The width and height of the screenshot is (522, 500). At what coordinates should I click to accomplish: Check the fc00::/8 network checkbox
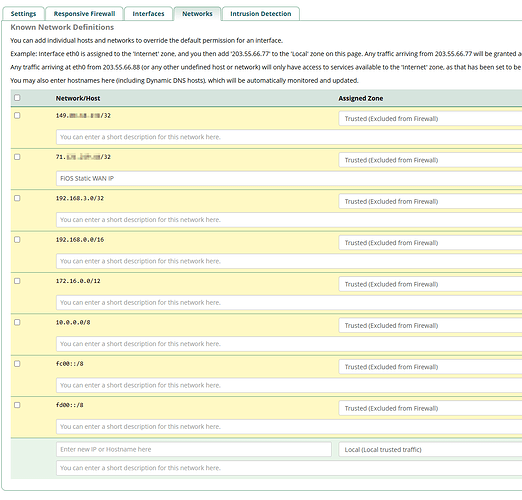(17, 363)
